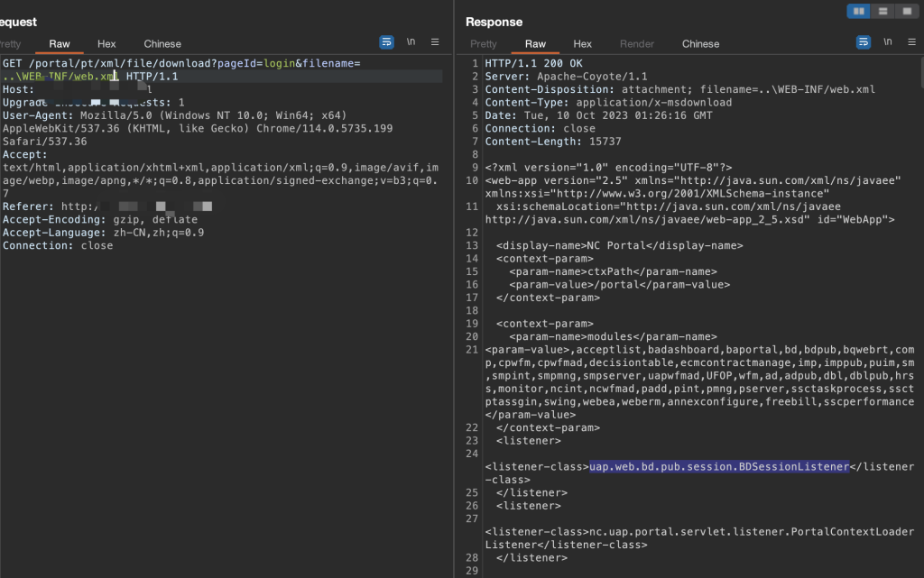Screen dimensions: 924x578
Task: Click the param-value /portal line
Action: coord(620,285)
